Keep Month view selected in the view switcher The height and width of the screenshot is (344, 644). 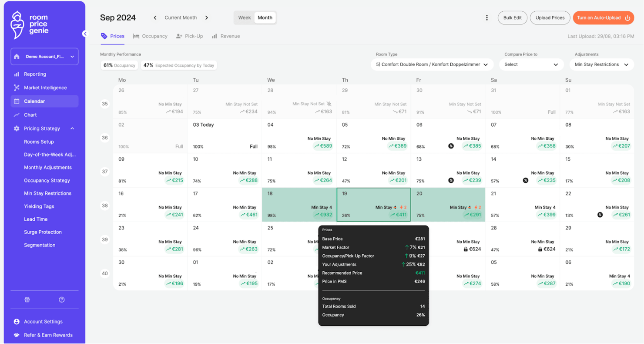[x=265, y=17]
